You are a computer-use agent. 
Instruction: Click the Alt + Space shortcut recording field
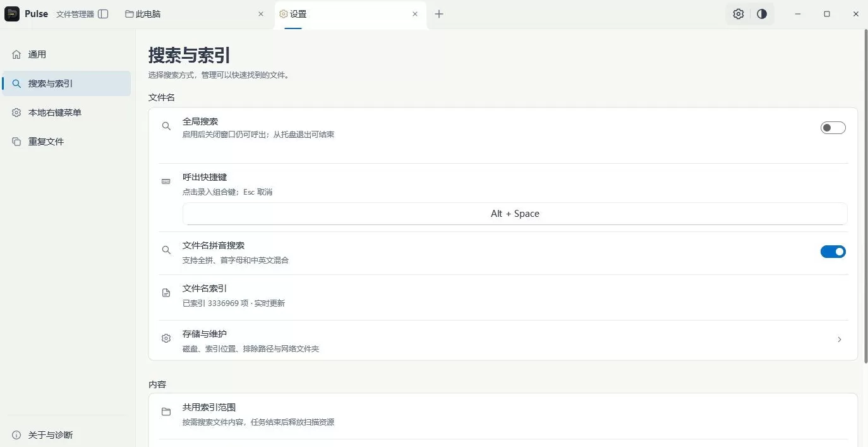coord(515,214)
